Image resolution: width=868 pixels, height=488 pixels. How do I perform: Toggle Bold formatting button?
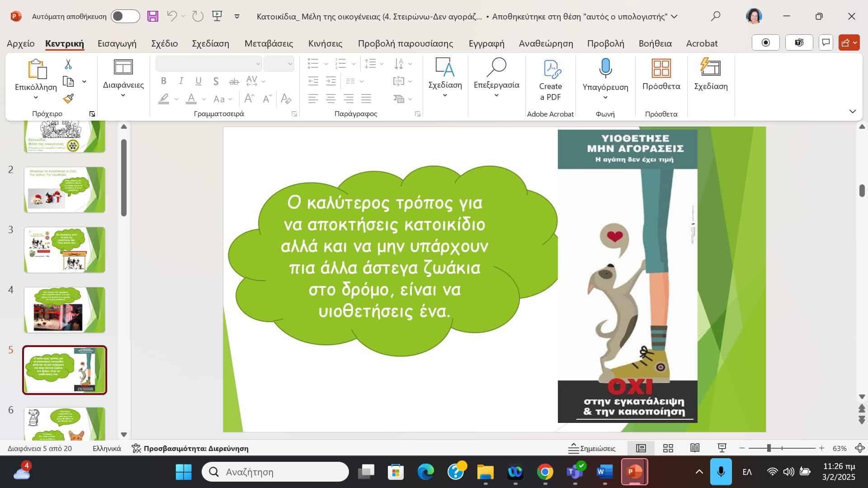164,81
